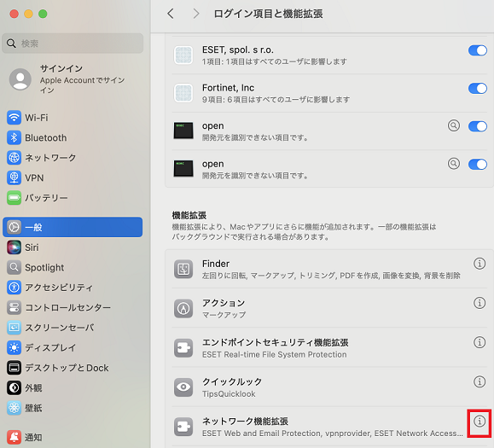Viewport: 494px width, 448px height.
Task: Go forward with the right chevron
Action: coord(196,14)
